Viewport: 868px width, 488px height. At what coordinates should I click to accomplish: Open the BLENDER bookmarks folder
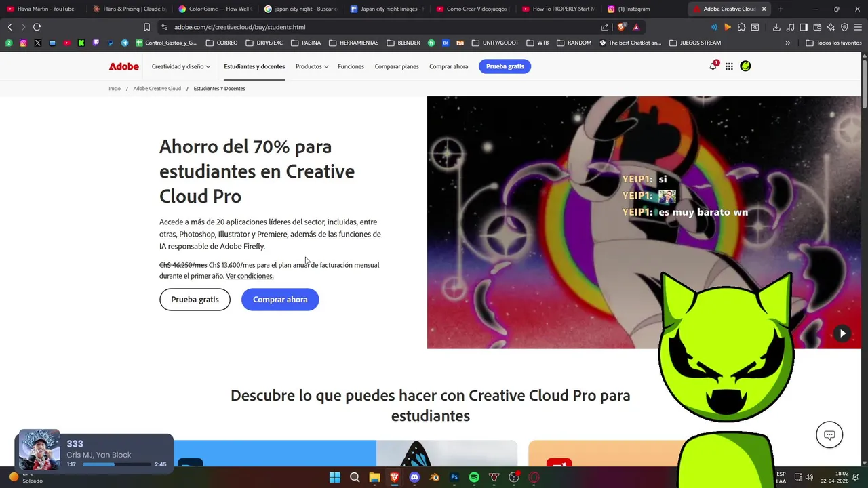click(403, 43)
